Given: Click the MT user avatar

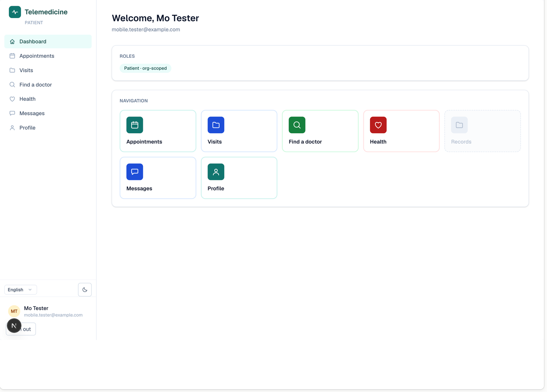Looking at the screenshot, I should click(x=14, y=311).
